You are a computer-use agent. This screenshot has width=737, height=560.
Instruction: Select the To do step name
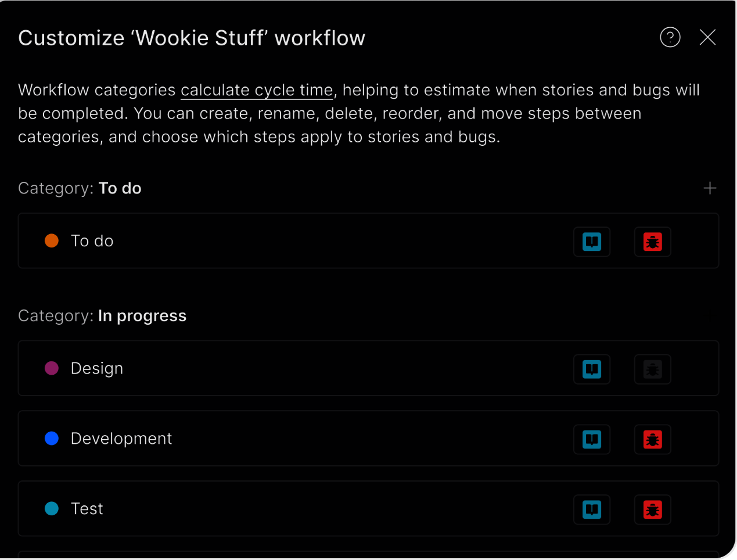coord(92,241)
